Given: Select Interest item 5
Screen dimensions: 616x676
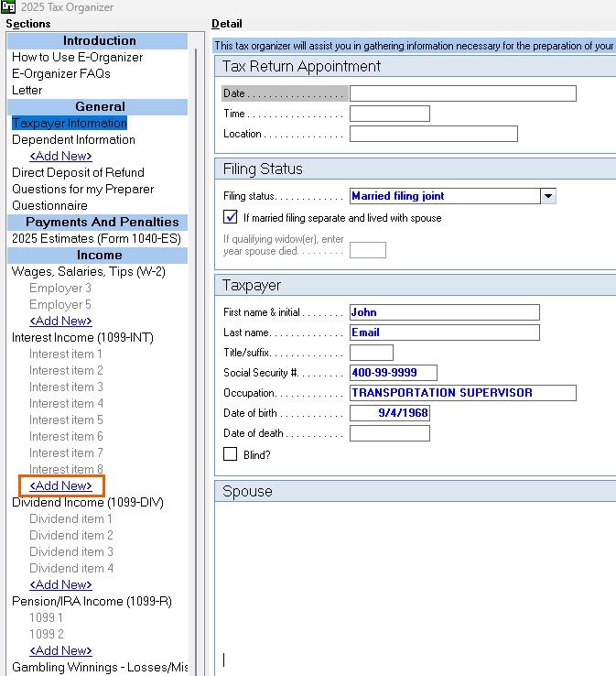Looking at the screenshot, I should [x=66, y=420].
